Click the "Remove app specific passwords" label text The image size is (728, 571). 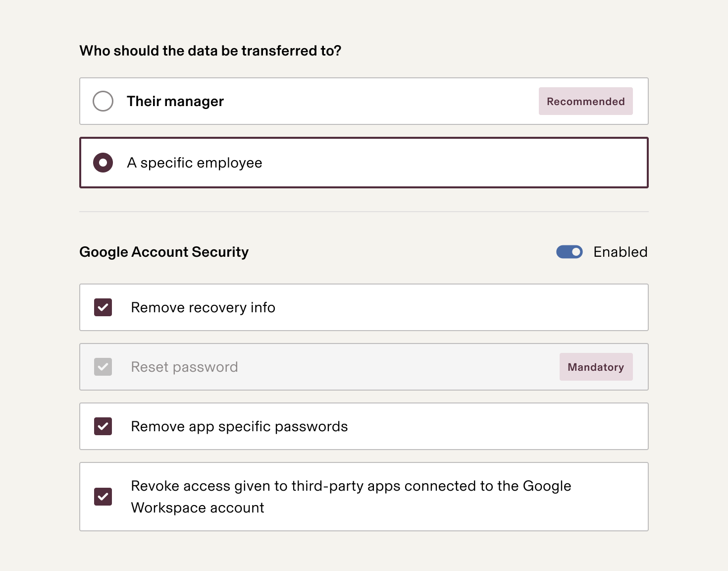click(239, 426)
